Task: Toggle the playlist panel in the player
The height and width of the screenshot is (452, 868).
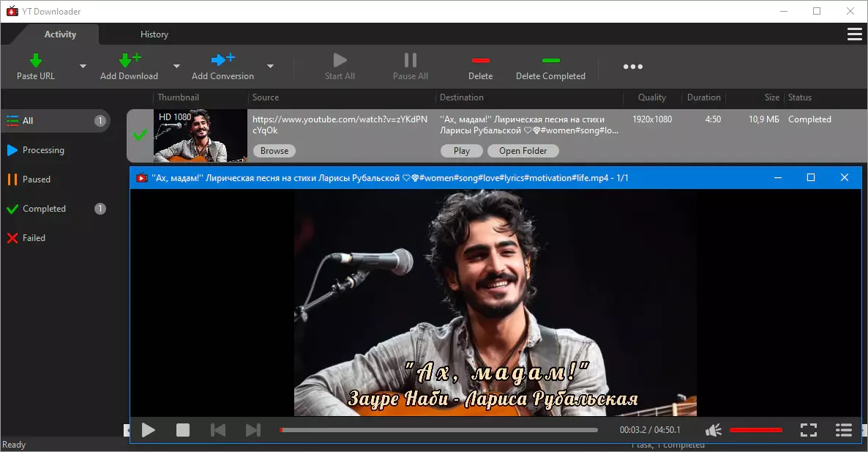Action: tap(844, 430)
